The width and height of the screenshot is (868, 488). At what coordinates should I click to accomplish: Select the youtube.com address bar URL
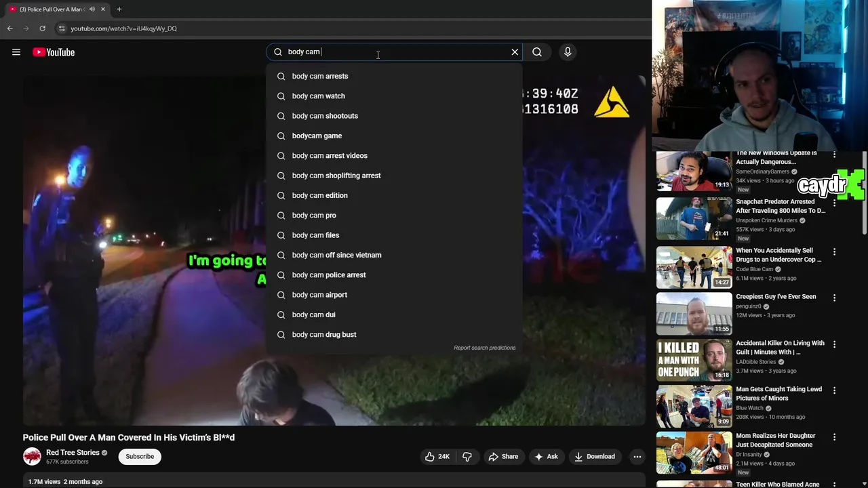pos(123,28)
